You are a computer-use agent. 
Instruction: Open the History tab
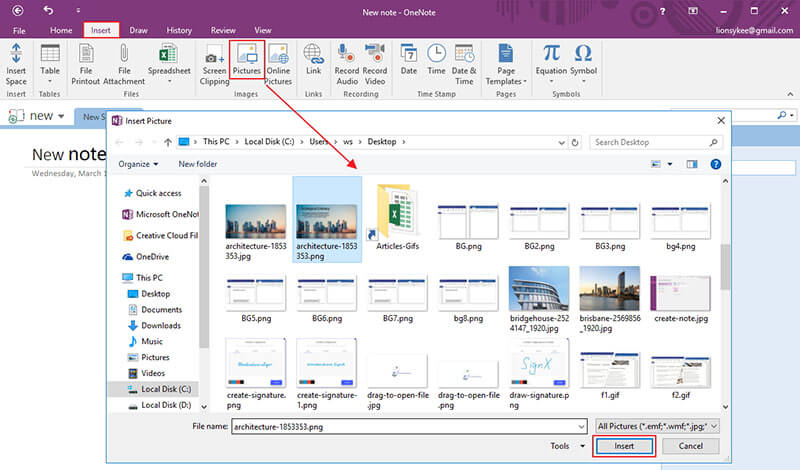(x=179, y=30)
